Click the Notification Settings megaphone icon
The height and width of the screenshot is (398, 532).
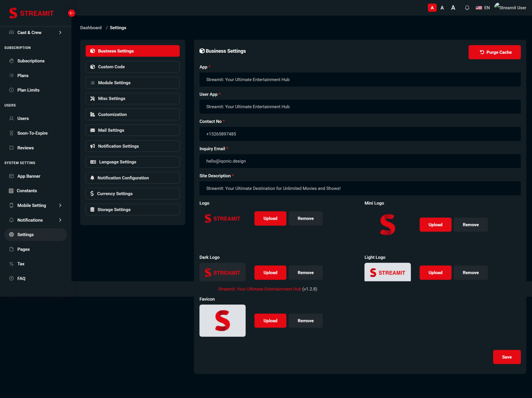point(93,146)
